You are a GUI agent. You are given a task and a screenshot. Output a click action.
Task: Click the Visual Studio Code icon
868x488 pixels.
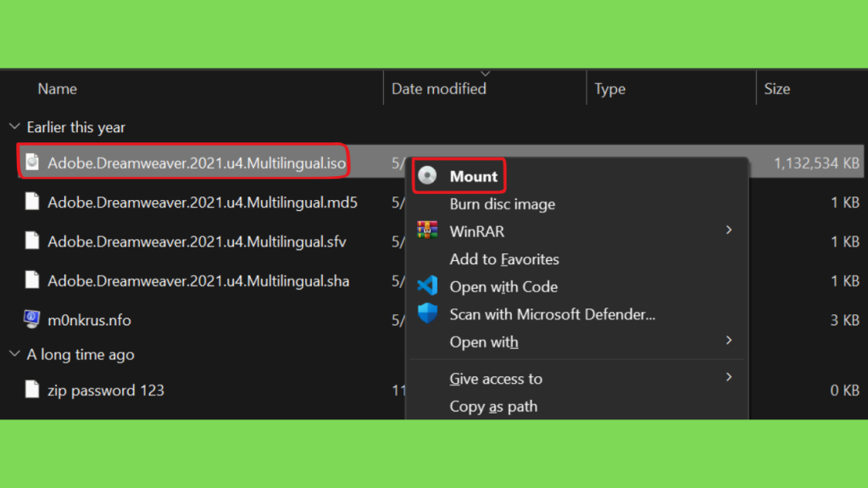[x=427, y=286]
